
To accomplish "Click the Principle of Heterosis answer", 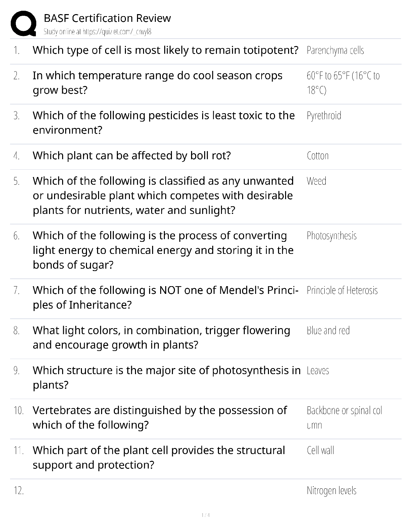I will (x=342, y=290).
